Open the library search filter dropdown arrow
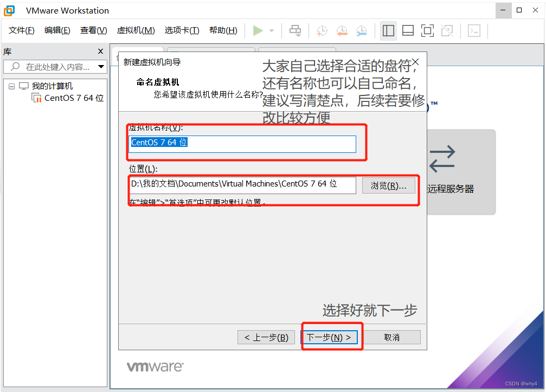The height and width of the screenshot is (392, 546). (101, 67)
